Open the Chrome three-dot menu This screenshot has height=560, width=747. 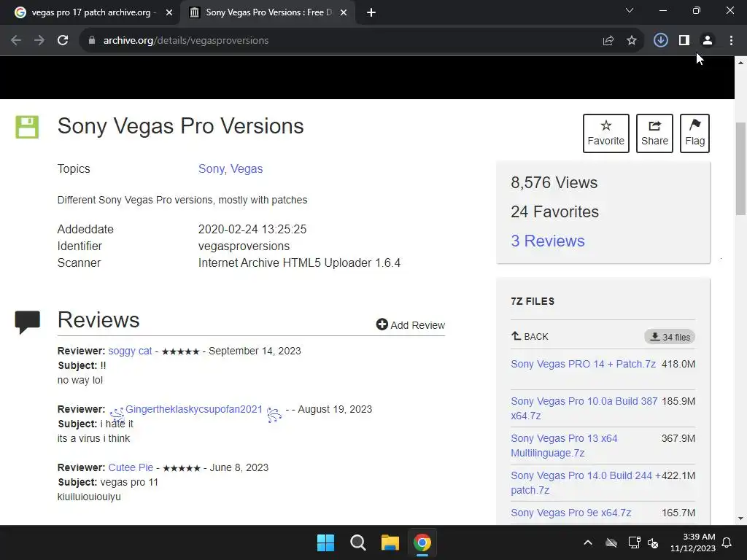point(731,41)
